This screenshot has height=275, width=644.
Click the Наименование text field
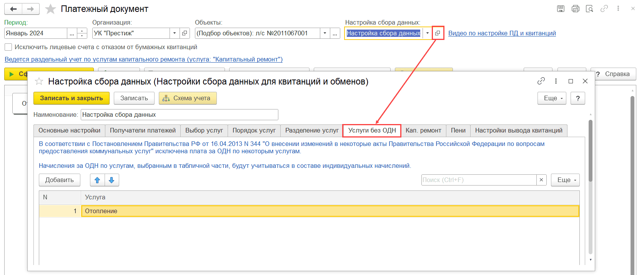coord(179,115)
